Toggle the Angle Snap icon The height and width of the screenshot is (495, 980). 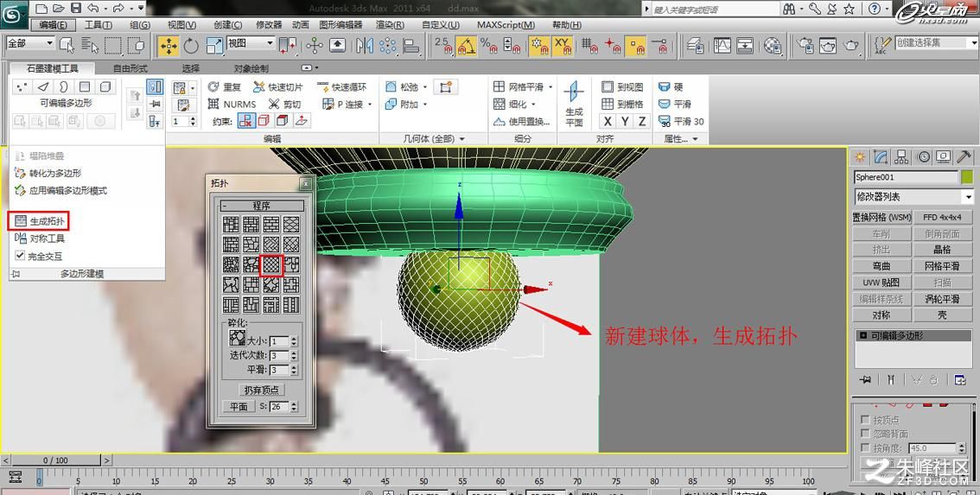click(466, 46)
